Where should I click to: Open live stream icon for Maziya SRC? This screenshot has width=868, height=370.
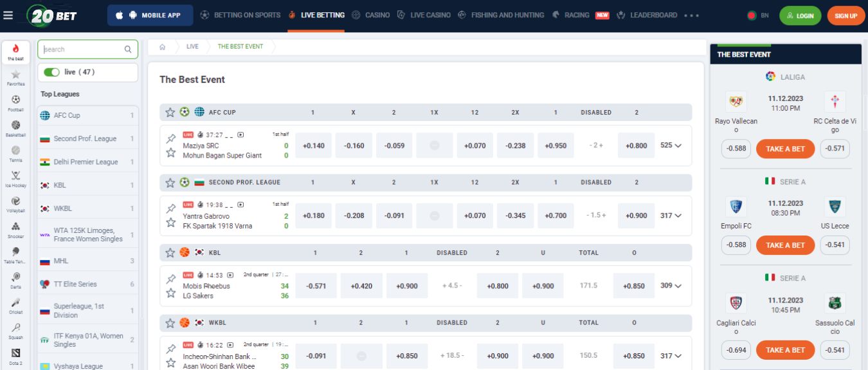point(240,134)
